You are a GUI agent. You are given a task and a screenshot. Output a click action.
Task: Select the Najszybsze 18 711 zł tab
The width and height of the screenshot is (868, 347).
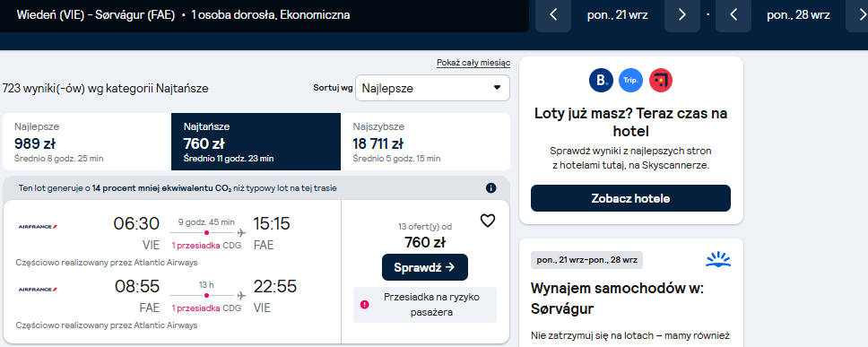pos(425,142)
